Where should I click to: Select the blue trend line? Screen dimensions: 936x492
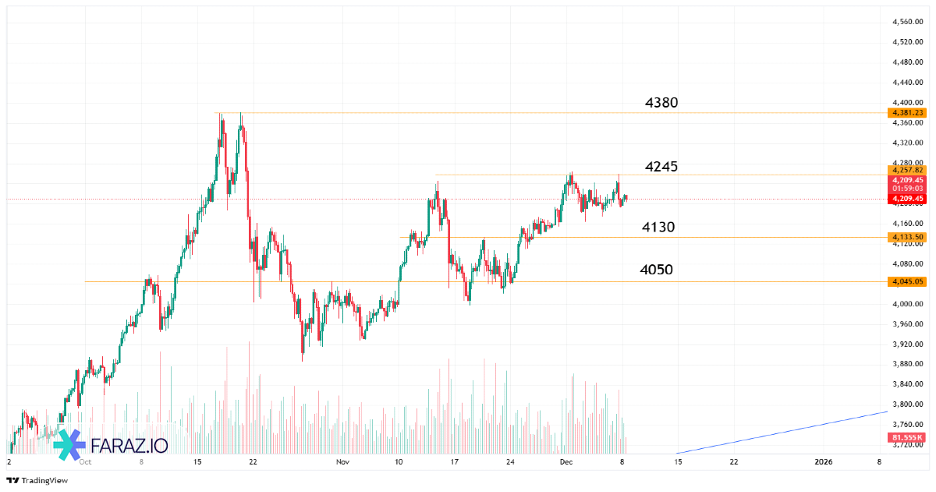click(782, 432)
